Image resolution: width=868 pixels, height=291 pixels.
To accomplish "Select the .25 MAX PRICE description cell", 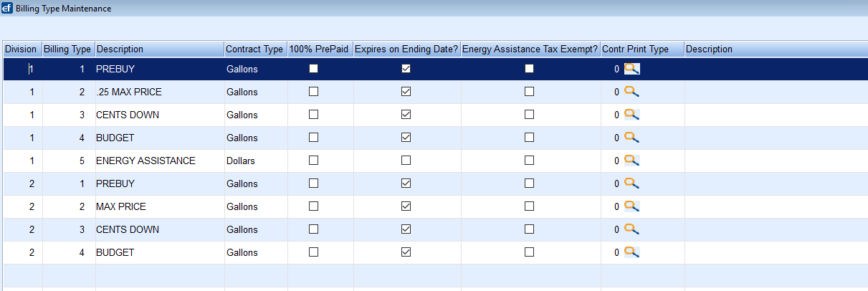I will (159, 92).
